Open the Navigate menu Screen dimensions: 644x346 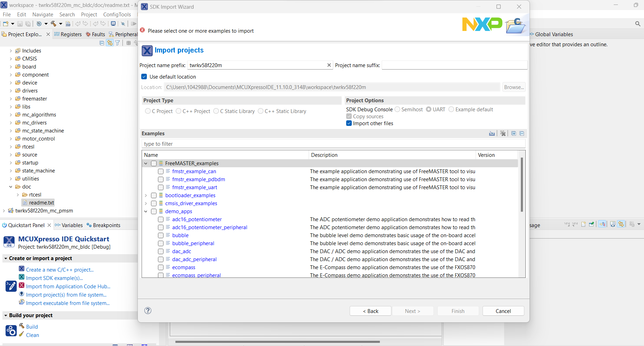[42, 14]
